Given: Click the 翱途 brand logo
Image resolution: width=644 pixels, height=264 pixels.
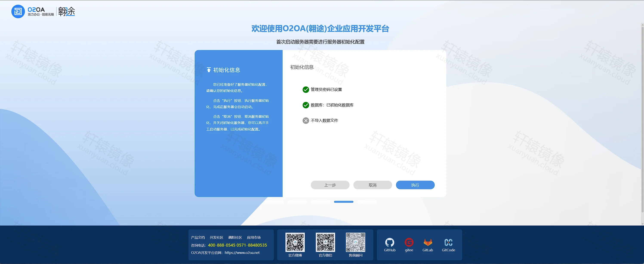Looking at the screenshot, I should click(x=66, y=11).
